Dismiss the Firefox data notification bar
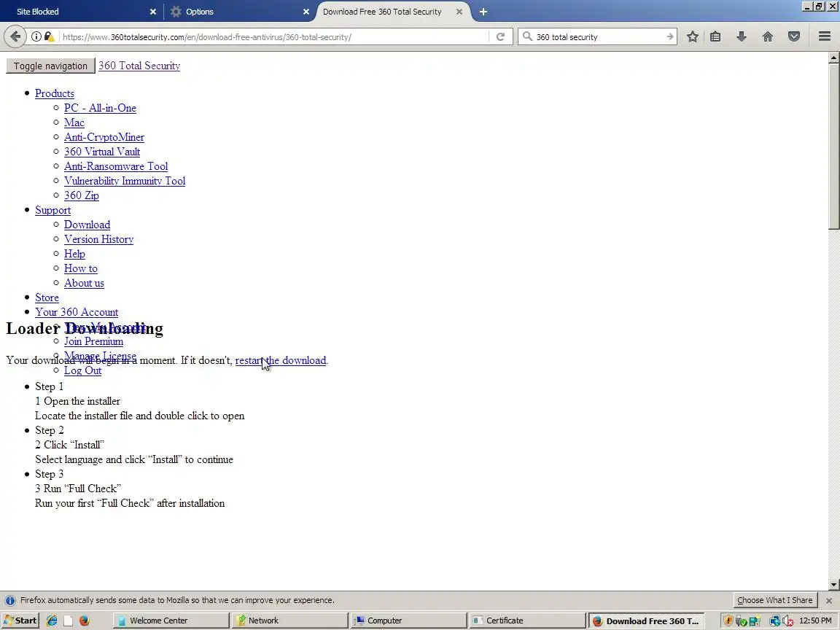Image resolution: width=840 pixels, height=630 pixels. tap(829, 601)
